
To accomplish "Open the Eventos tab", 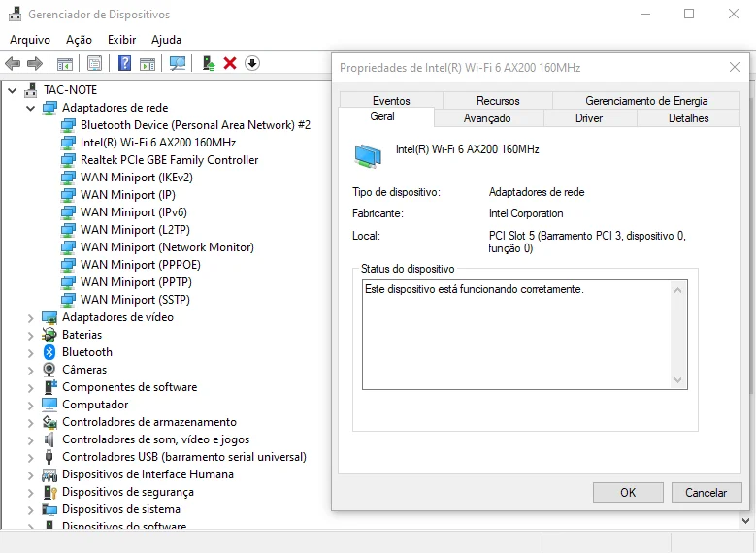I will coord(391,100).
